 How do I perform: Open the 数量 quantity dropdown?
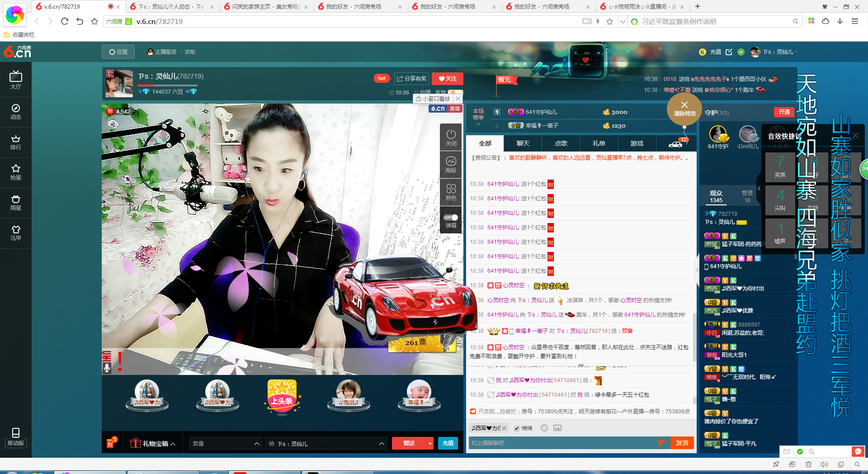(x=226, y=443)
